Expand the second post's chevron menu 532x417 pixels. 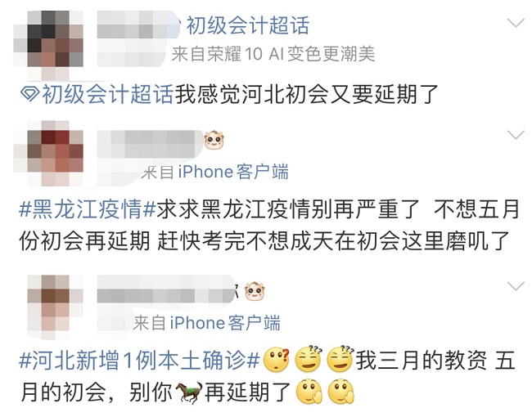click(516, 135)
